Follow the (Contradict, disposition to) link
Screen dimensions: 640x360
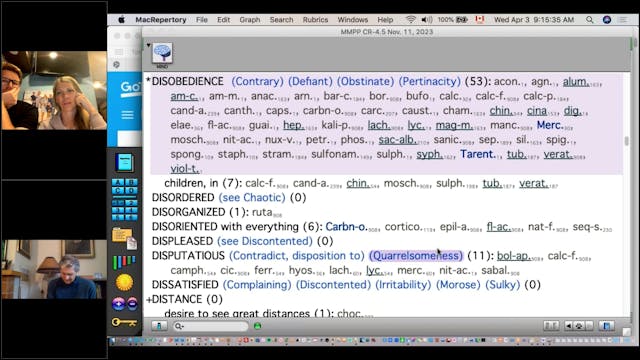[297, 256]
